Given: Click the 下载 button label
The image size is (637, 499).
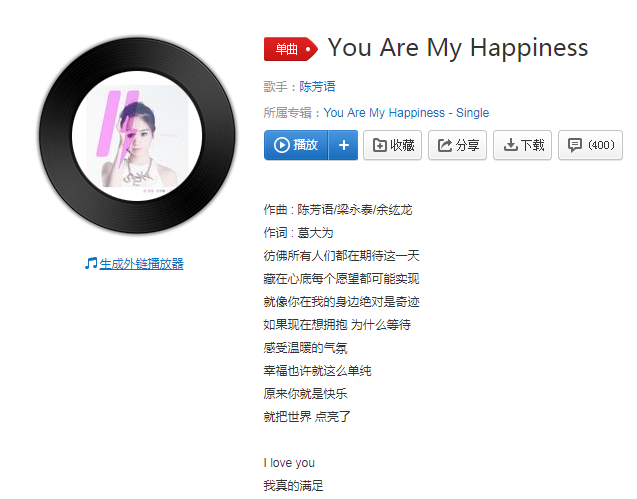Looking at the screenshot, I should [532, 145].
